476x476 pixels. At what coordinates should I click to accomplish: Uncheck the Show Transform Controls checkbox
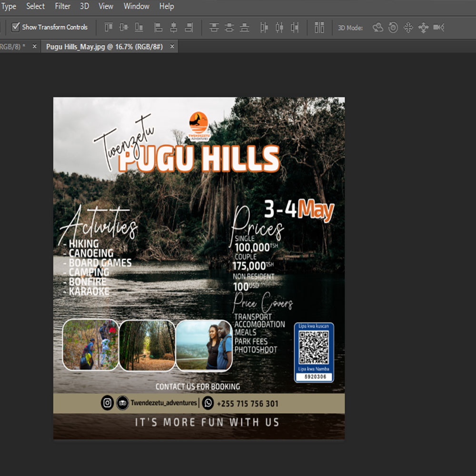[16, 27]
